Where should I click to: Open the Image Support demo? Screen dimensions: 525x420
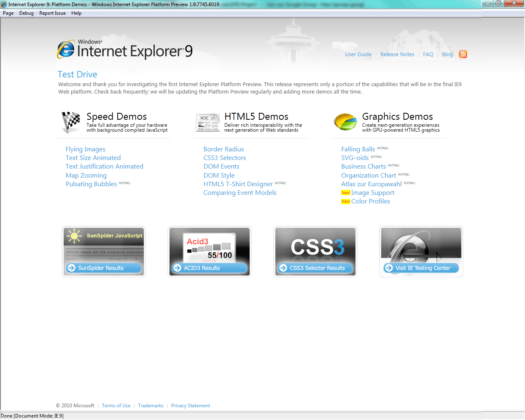coord(372,193)
